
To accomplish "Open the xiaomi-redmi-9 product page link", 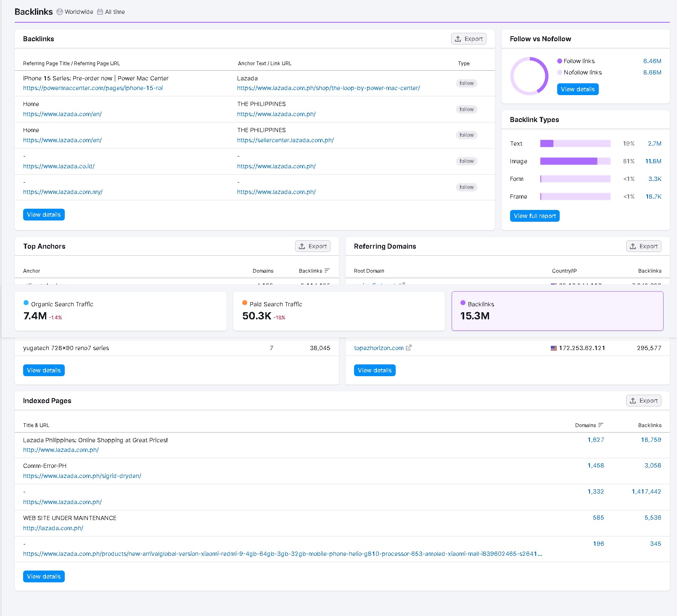I will pyautogui.click(x=283, y=554).
